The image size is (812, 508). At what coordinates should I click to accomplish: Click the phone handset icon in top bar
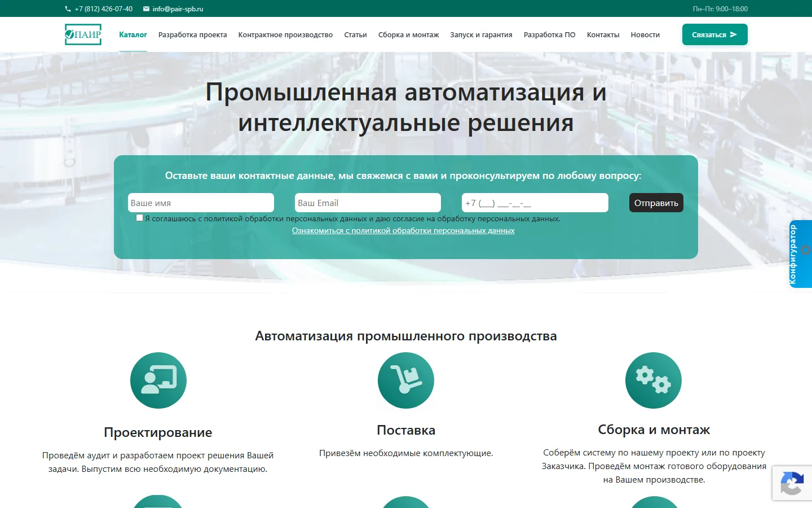(x=68, y=9)
